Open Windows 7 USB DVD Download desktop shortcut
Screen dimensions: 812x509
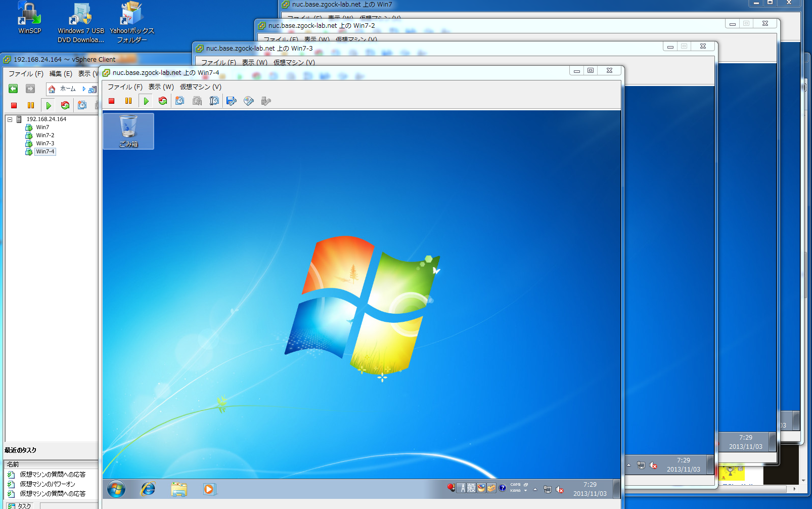click(81, 22)
